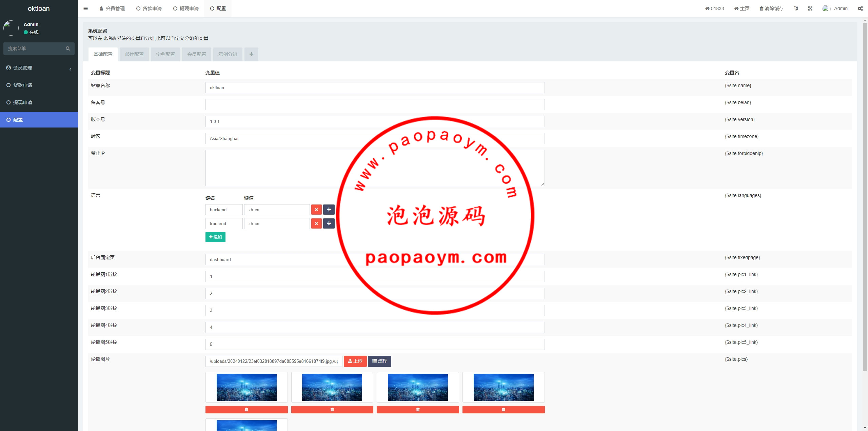Click the 轮播图5链接 input field
Screen dimensions: 868x431
[375, 344]
